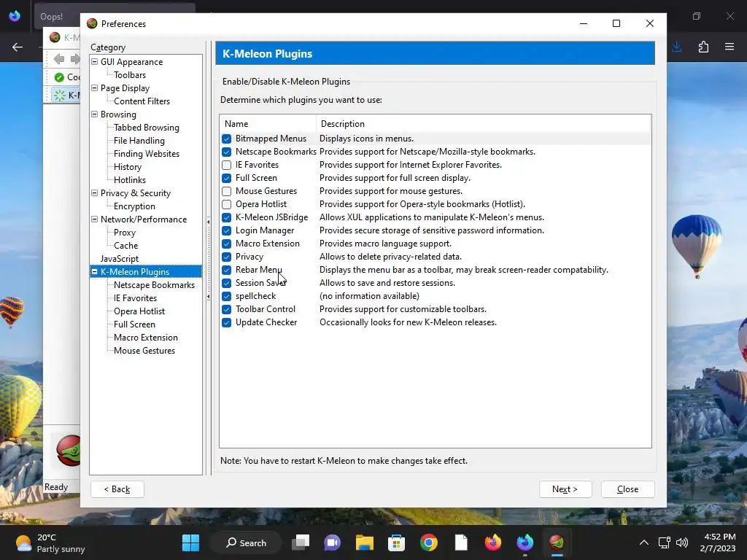Image resolution: width=747 pixels, height=560 pixels.
Task: Open the hamburger menu in background browser
Action: tap(729, 47)
